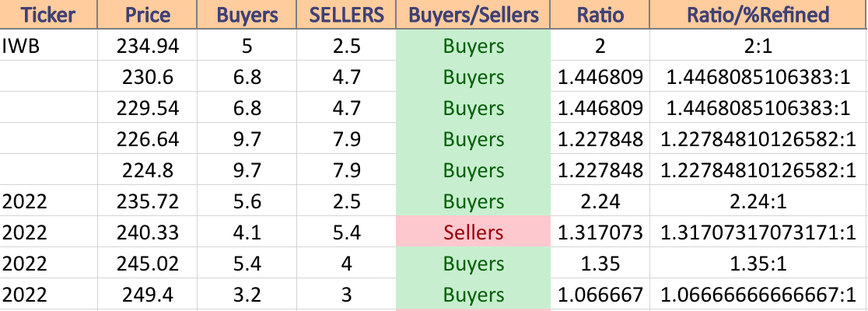Select the green Buyers cell in IWB row
This screenshot has height=311, width=868.
tap(474, 45)
